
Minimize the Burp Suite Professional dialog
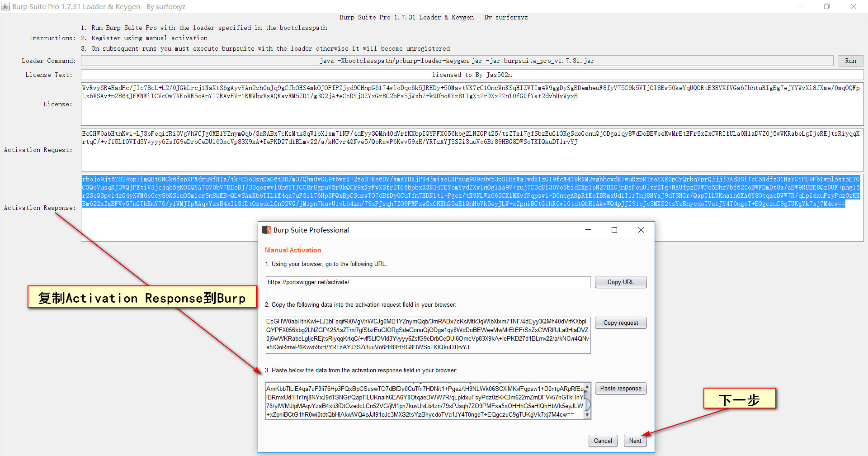tap(588, 230)
